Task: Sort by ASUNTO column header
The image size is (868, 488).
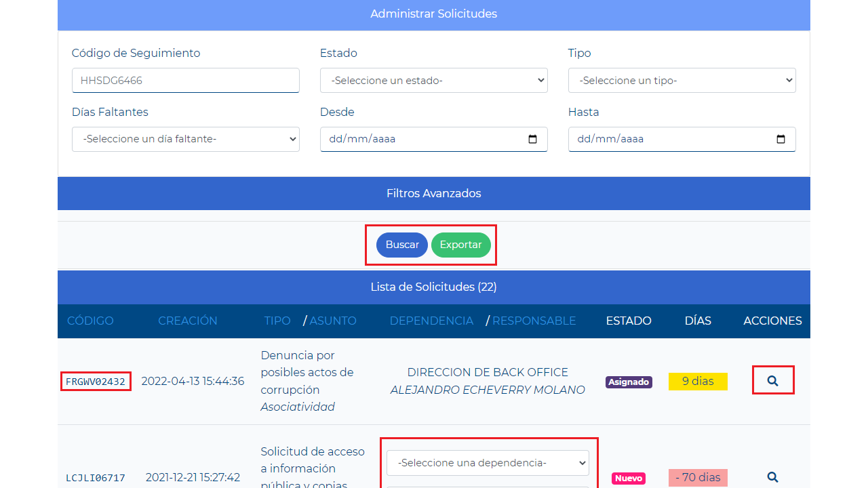Action: 333,321
